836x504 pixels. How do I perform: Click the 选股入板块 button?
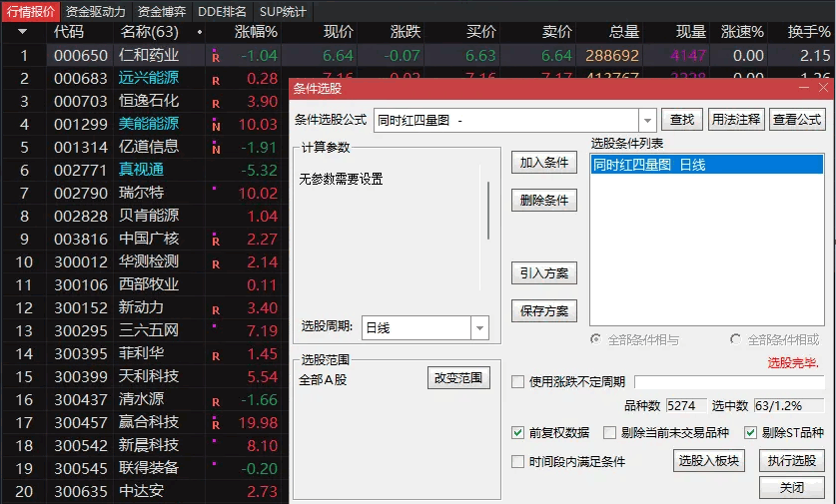[x=709, y=461]
